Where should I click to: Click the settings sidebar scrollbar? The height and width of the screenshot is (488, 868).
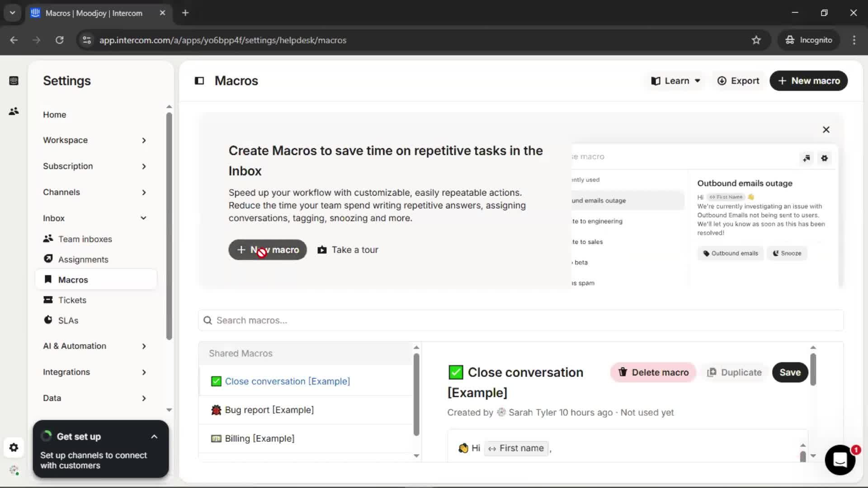click(169, 226)
